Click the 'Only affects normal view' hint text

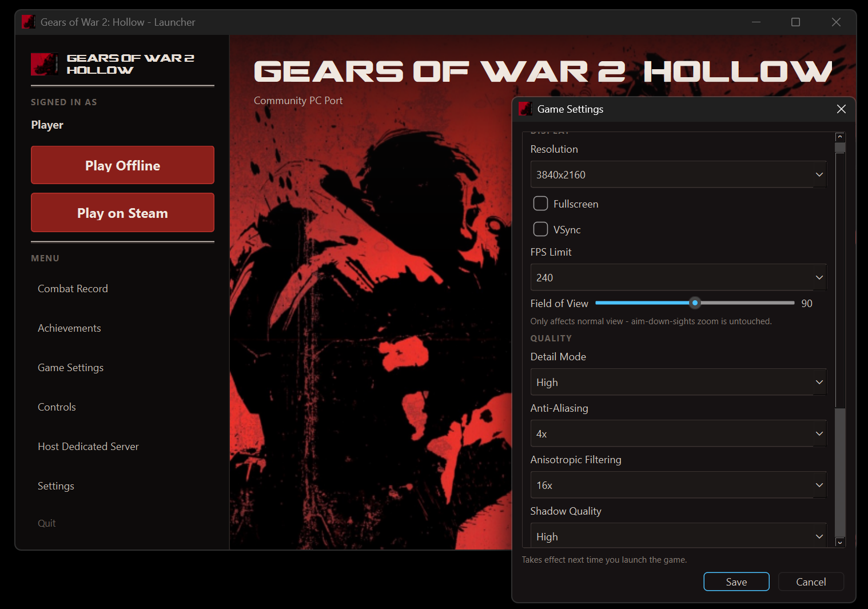[x=651, y=321]
